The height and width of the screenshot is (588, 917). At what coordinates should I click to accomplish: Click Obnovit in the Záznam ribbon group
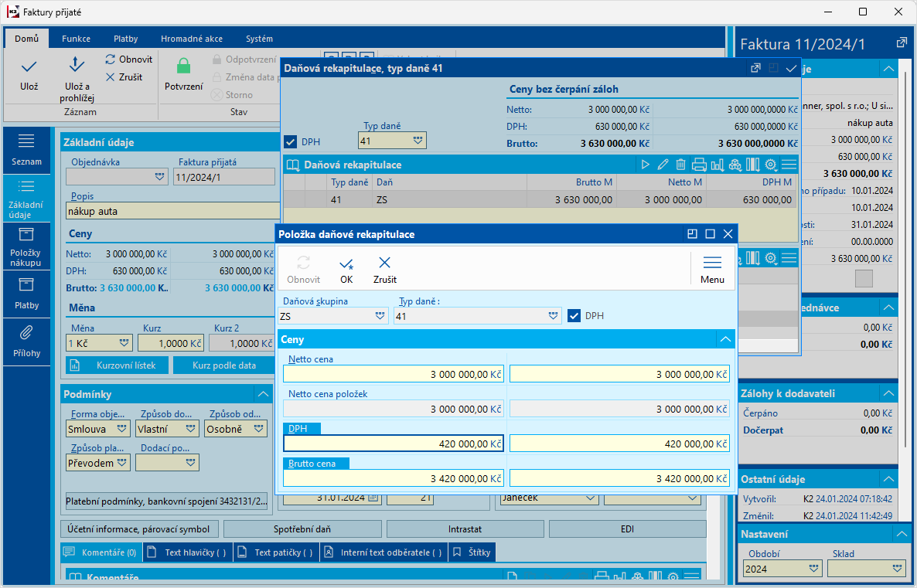[128, 59]
